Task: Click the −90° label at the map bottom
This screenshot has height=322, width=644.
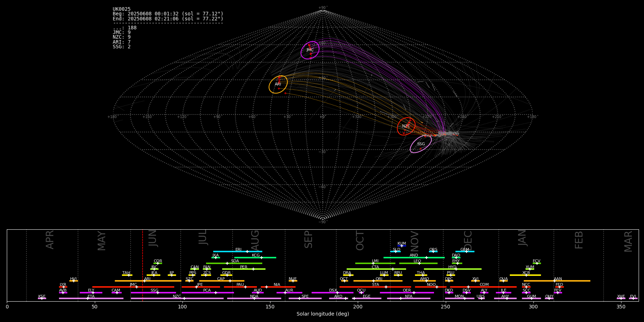Action: pyautogui.click(x=323, y=222)
